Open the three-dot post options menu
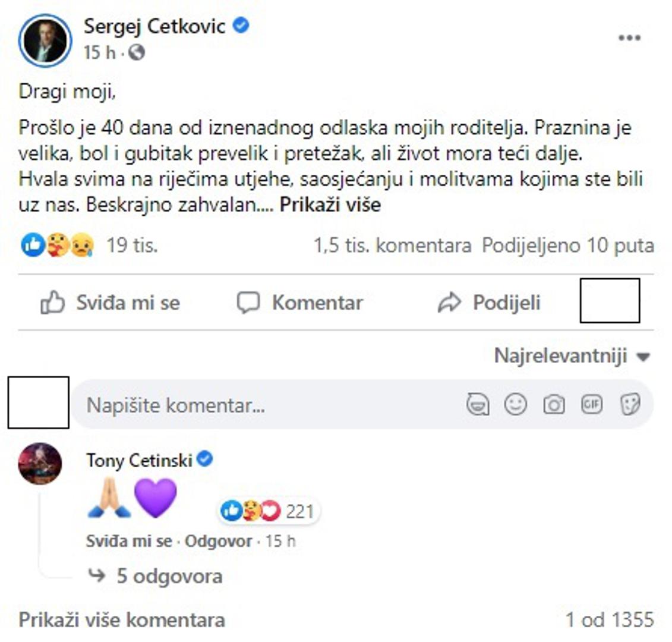This screenshot has height=642, width=672. pos(629,38)
